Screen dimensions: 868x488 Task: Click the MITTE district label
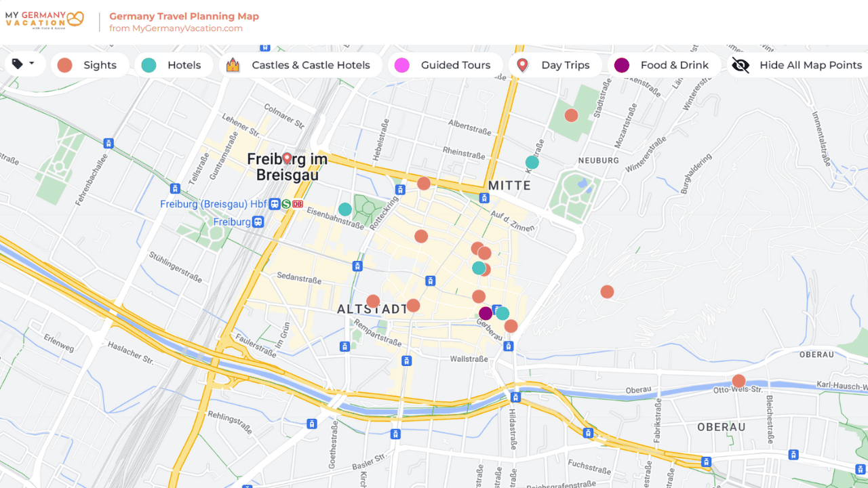pyautogui.click(x=509, y=185)
